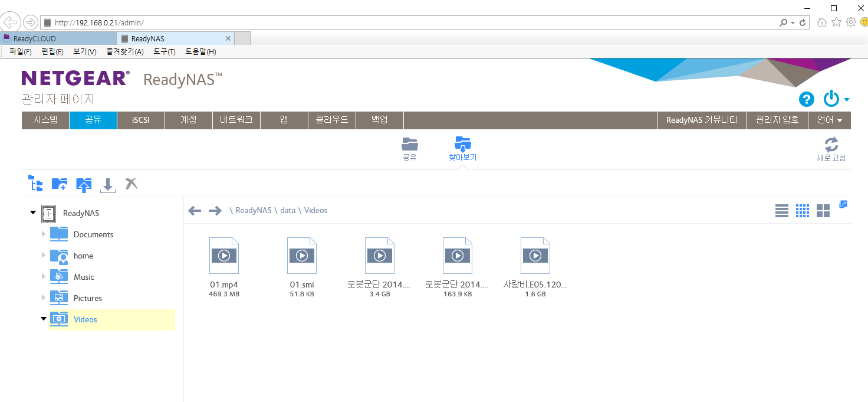Open the 네트워크 tab
Image resolution: width=868 pixels, height=402 pixels.
[x=236, y=120]
